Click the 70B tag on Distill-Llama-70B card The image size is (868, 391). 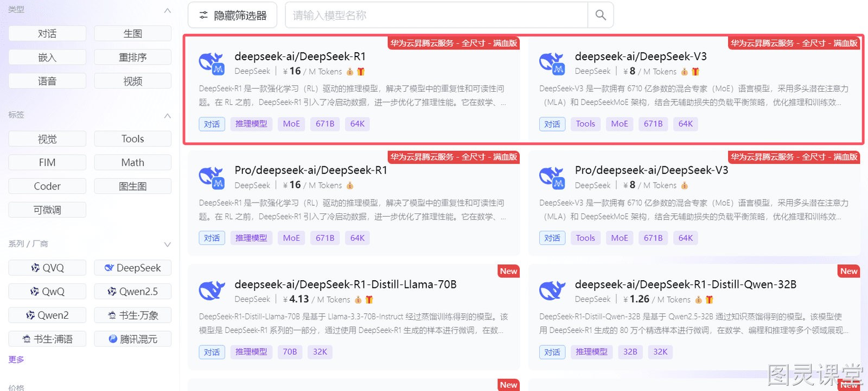tap(290, 352)
